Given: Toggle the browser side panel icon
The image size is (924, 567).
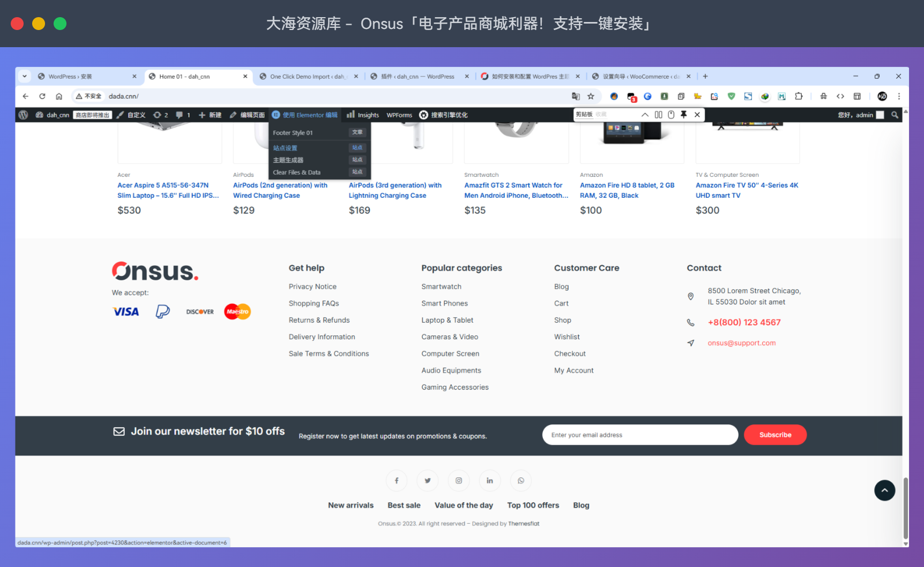Looking at the screenshot, I should (857, 96).
